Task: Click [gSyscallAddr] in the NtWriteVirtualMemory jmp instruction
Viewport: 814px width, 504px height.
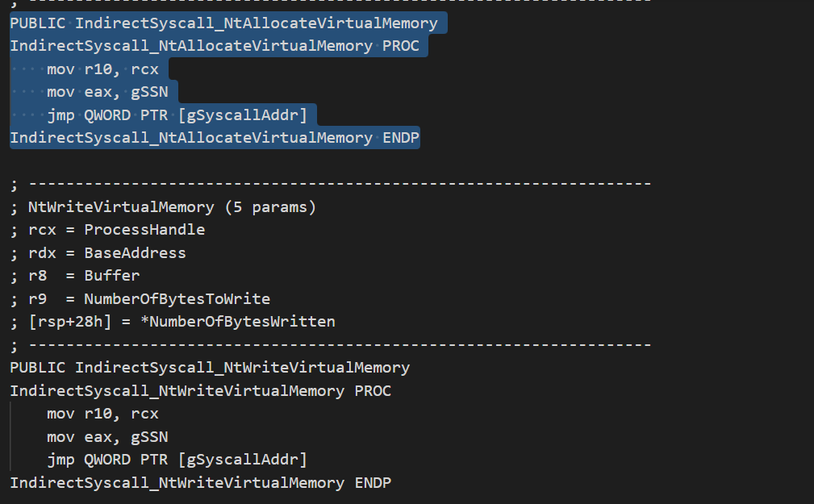Action: pos(243,460)
